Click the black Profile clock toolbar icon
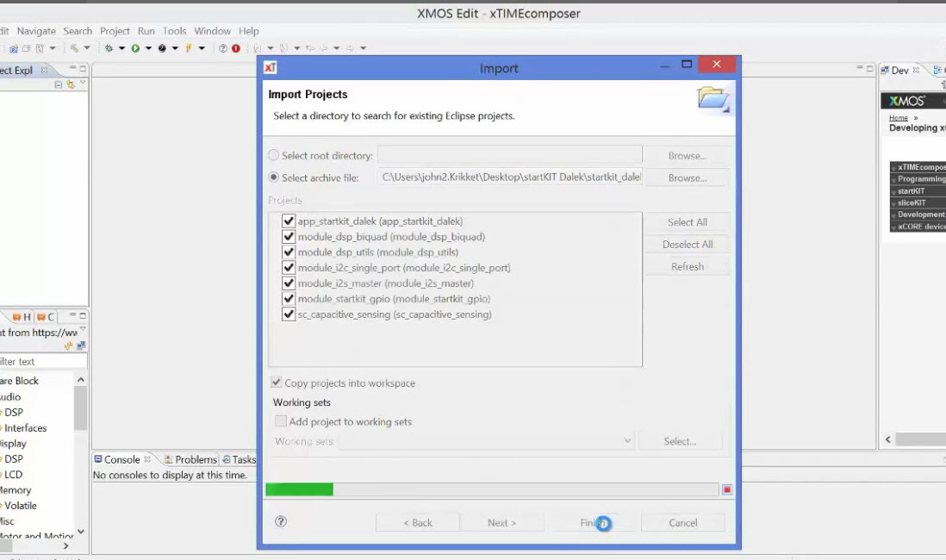Screen dimensions: 946x560 (x=162, y=48)
